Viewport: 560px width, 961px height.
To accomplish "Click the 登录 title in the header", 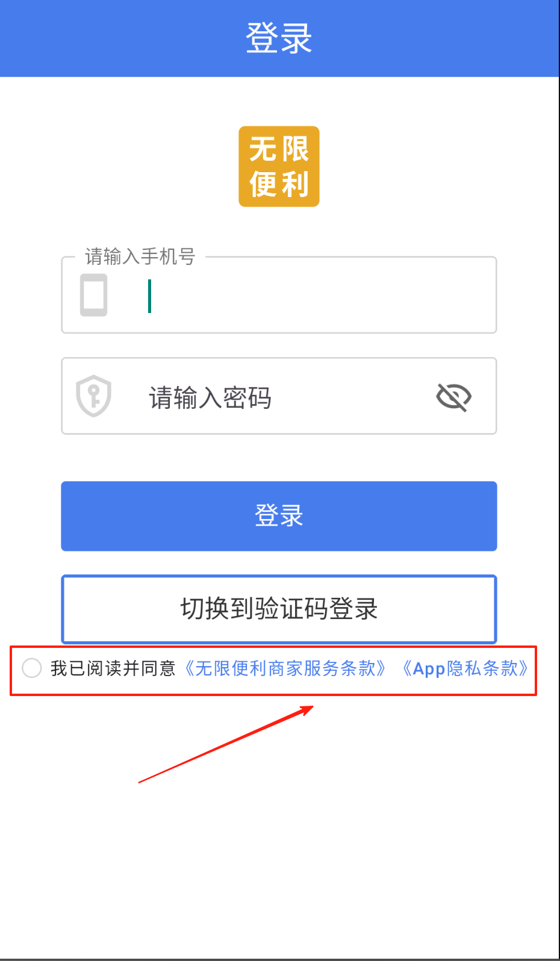I will tap(279, 38).
